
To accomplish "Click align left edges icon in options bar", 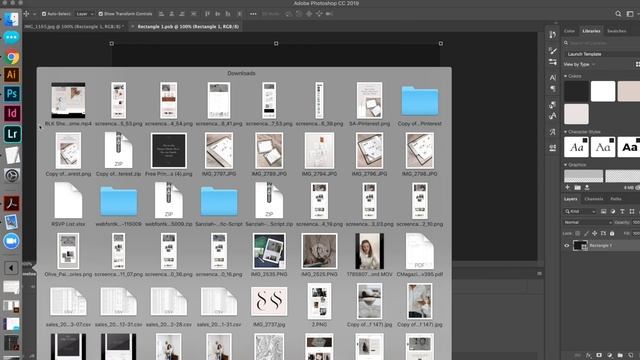I will click(161, 14).
